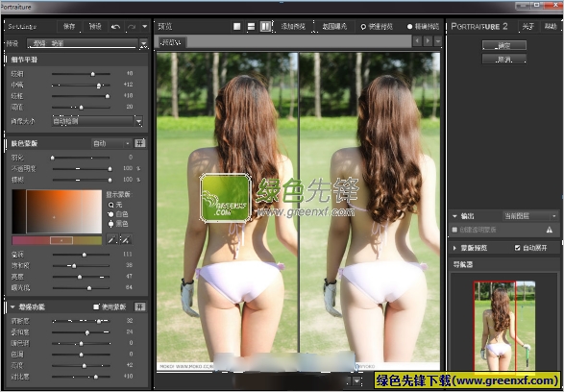Click the preset name field

pyautogui.click(x=83, y=43)
